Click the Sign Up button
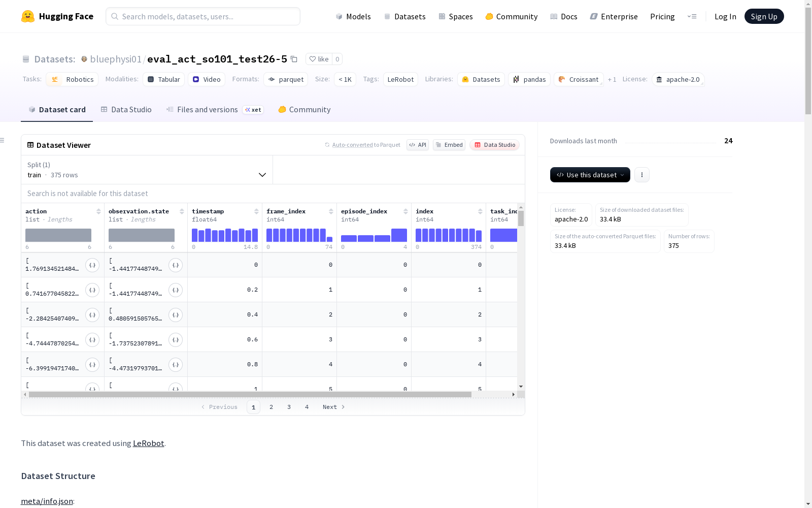This screenshot has width=812, height=508. tap(764, 16)
